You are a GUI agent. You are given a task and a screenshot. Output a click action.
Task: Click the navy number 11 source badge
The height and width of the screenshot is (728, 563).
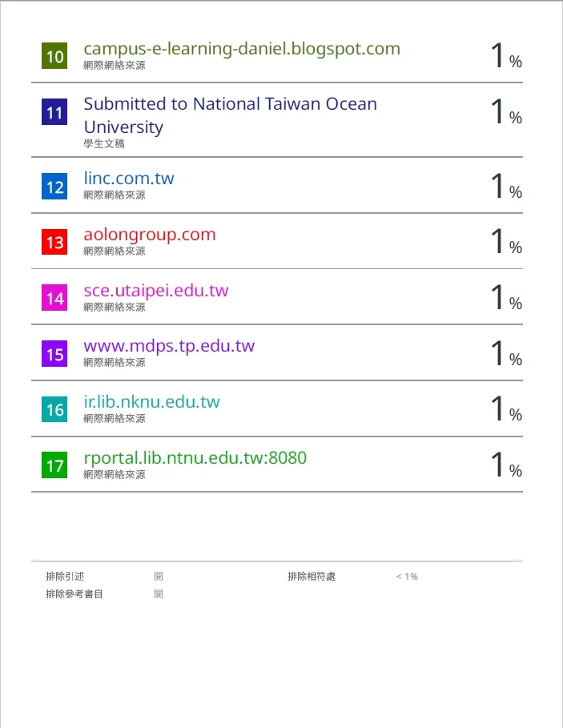pos(54,113)
